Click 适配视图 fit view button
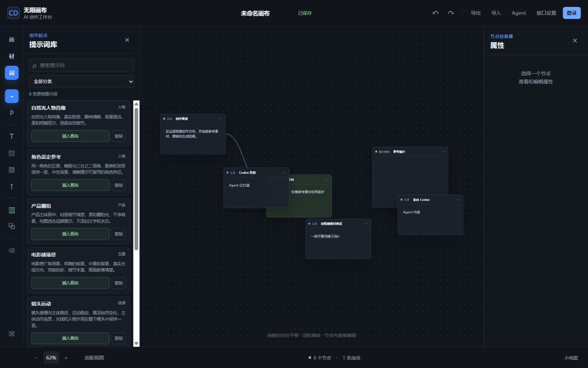 click(x=94, y=358)
